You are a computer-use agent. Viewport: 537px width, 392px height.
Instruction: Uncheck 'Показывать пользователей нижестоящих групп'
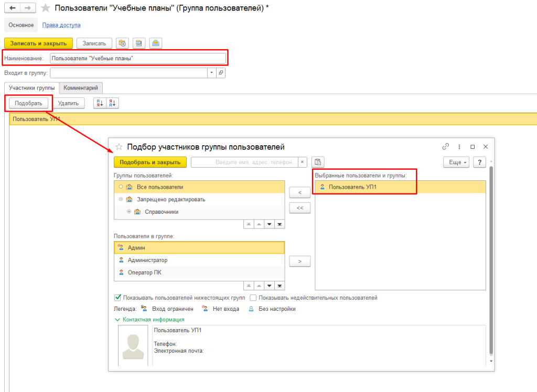point(117,298)
